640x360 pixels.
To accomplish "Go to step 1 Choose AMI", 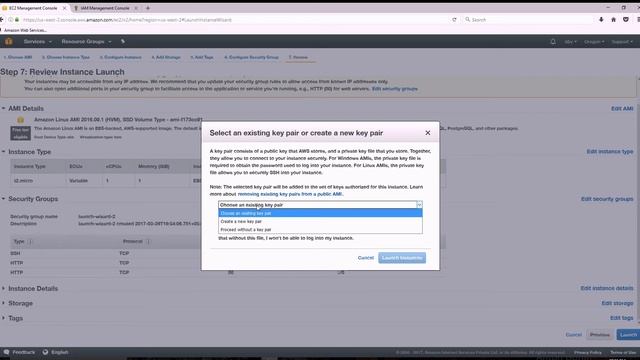I will pyautogui.click(x=18, y=57).
